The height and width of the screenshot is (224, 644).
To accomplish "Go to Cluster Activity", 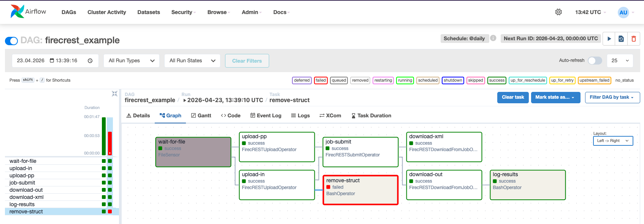I will [x=107, y=12].
